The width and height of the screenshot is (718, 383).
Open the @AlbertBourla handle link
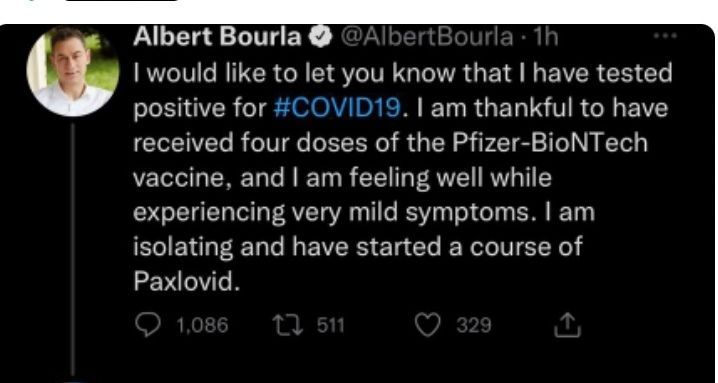tap(429, 38)
